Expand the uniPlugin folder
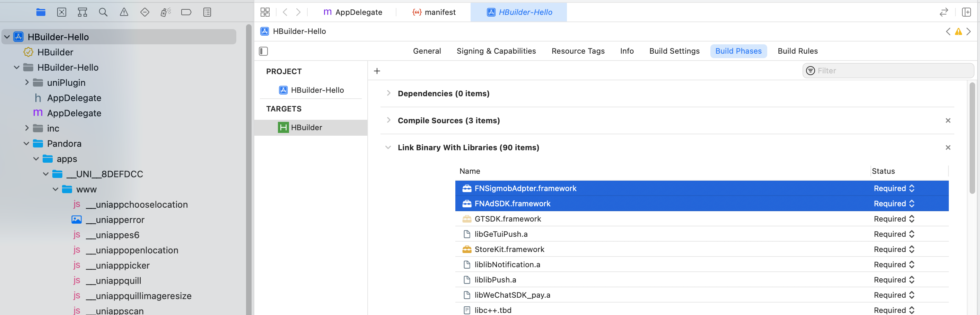 (27, 82)
